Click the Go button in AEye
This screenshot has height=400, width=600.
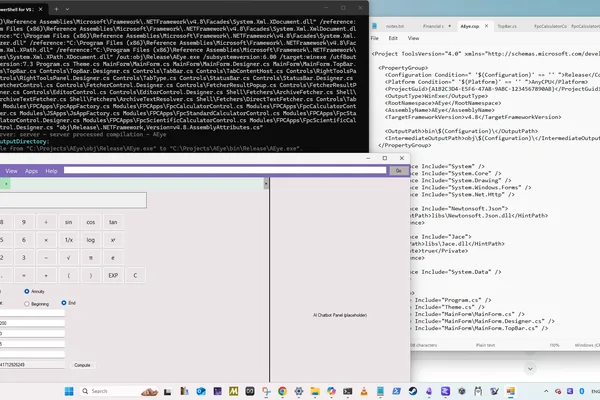398,171
